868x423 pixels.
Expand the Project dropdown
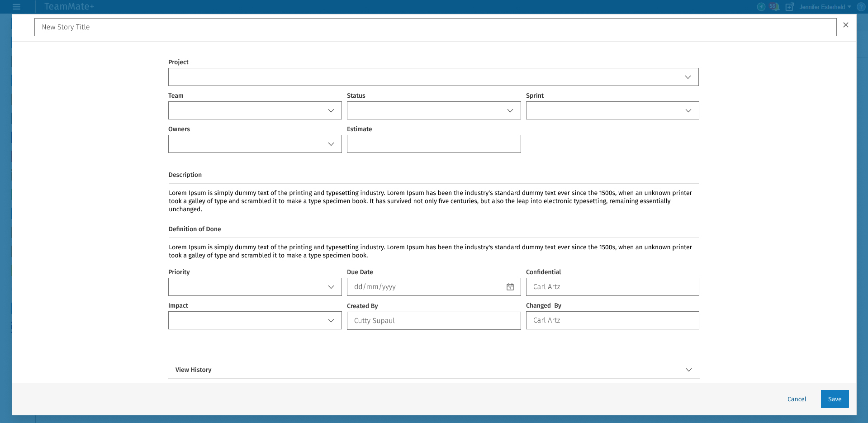click(x=433, y=77)
